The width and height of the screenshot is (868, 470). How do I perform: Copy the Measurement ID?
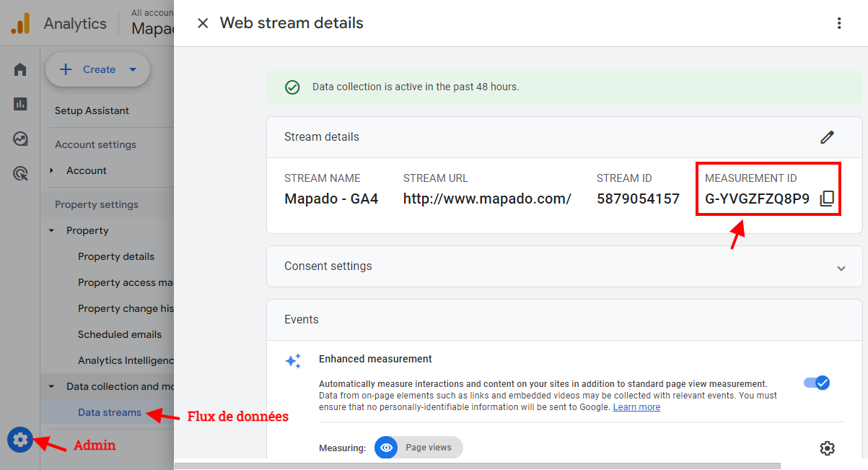[x=827, y=199]
